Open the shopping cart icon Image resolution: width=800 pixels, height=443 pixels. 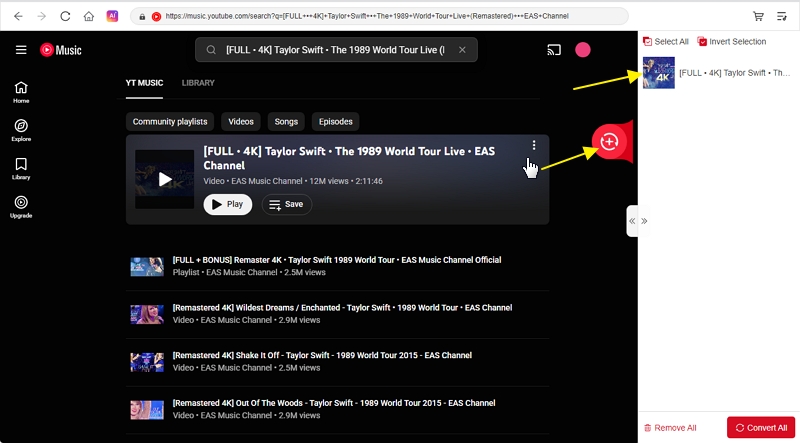click(x=758, y=16)
